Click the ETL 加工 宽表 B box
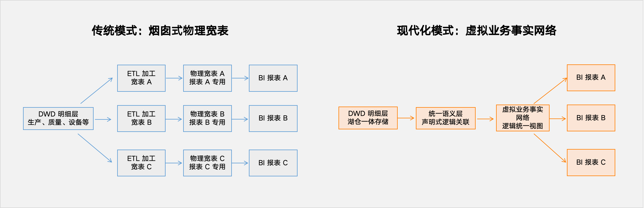Screen dimensions: 644x208 141,119
